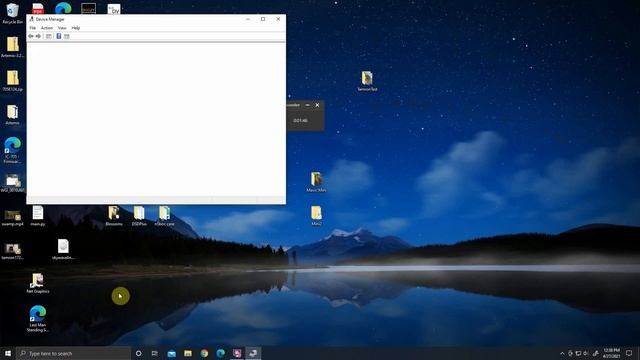Click the blue Help toolbar icon
This screenshot has width=640, height=360.
pyautogui.click(x=58, y=36)
